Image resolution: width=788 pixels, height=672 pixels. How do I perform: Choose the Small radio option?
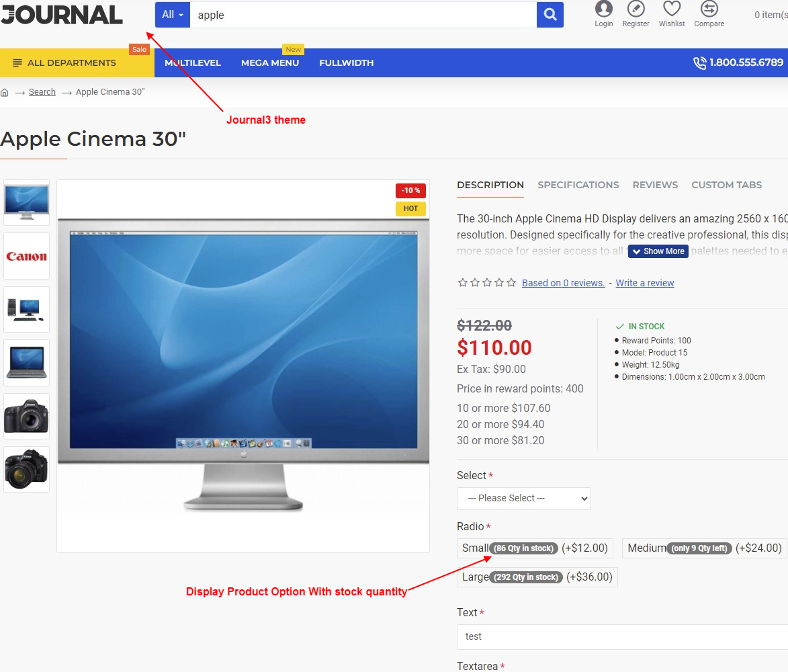pyautogui.click(x=535, y=548)
